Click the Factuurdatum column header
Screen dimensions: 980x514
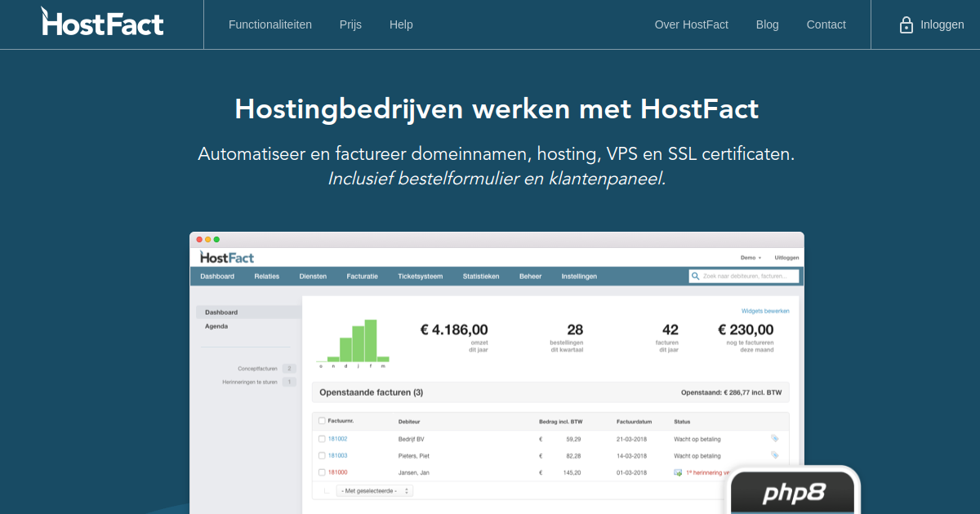(x=634, y=421)
